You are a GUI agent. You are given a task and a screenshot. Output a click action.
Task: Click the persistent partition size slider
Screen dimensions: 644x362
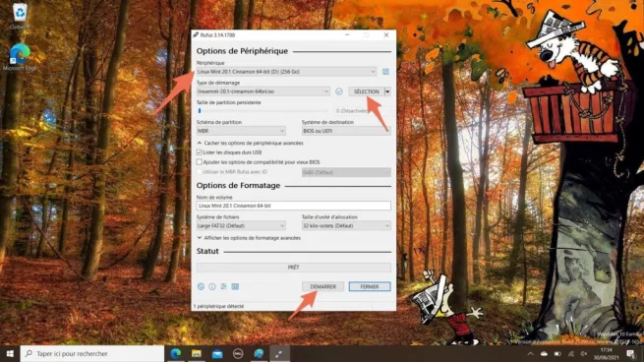click(263, 110)
